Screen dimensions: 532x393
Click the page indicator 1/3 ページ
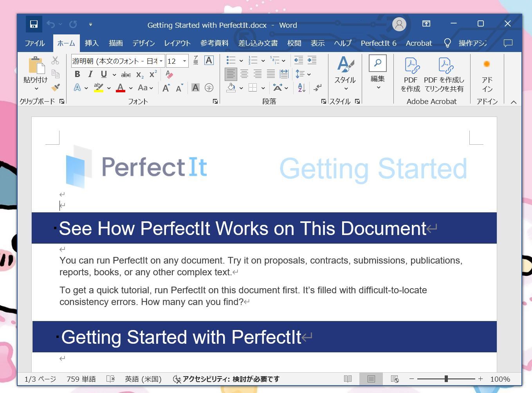pyautogui.click(x=40, y=379)
